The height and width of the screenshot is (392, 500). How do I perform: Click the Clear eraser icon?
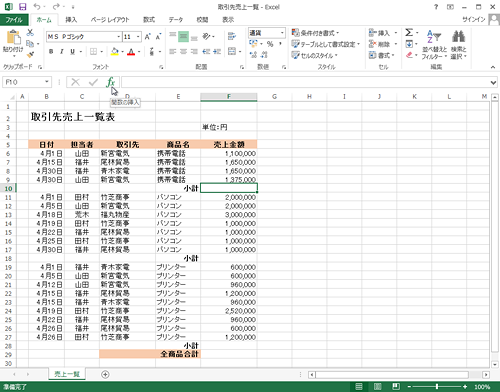[x=409, y=55]
